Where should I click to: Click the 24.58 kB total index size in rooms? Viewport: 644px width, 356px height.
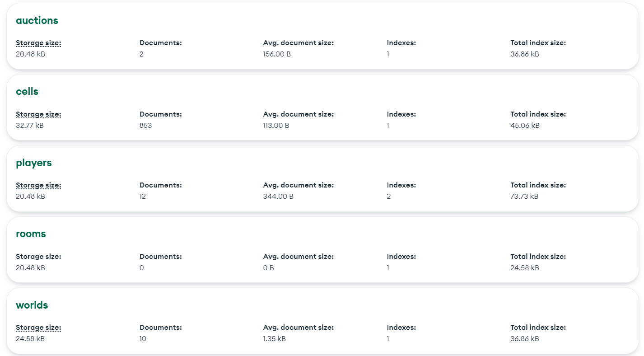(524, 268)
